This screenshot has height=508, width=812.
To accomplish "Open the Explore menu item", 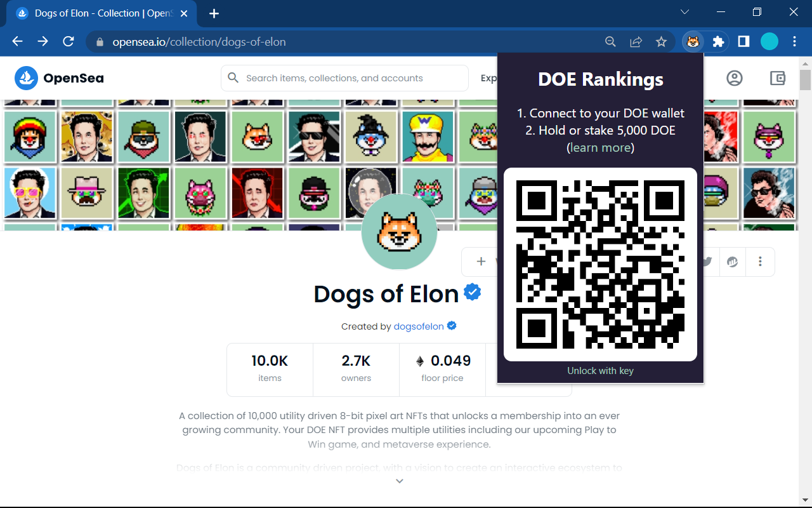I will (x=488, y=78).
